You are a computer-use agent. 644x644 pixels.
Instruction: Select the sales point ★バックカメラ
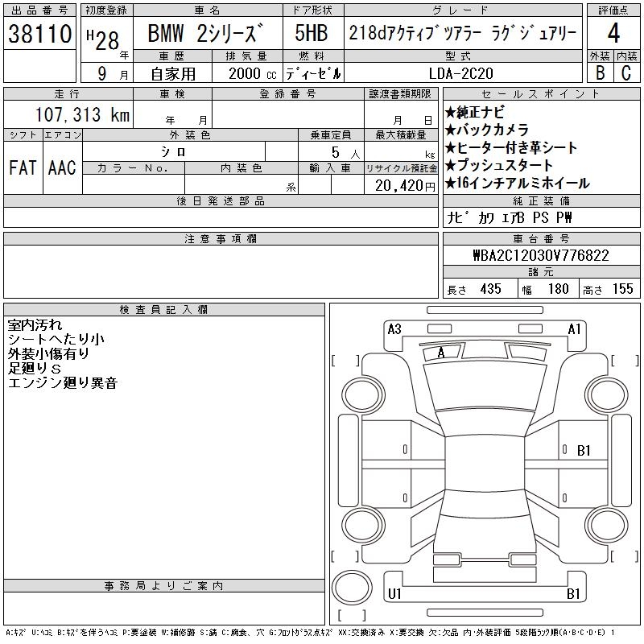pos(486,130)
